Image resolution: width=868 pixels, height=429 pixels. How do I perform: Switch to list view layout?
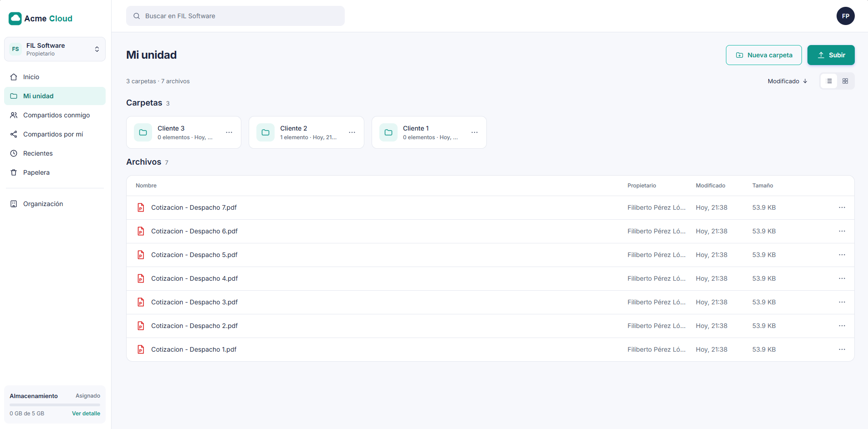coord(829,81)
